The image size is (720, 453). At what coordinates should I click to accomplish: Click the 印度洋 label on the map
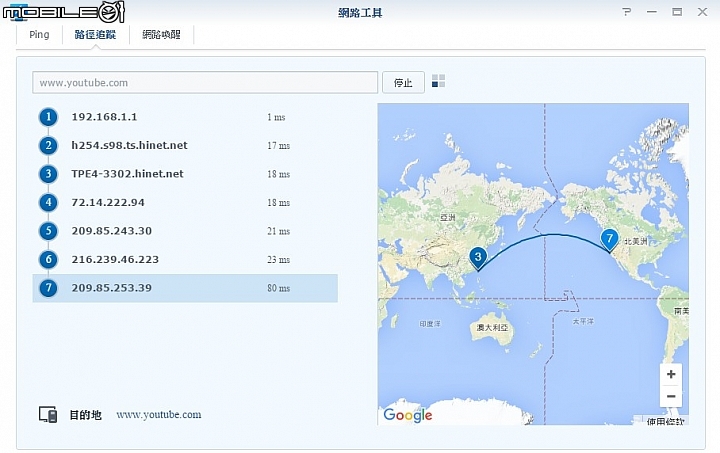click(430, 324)
